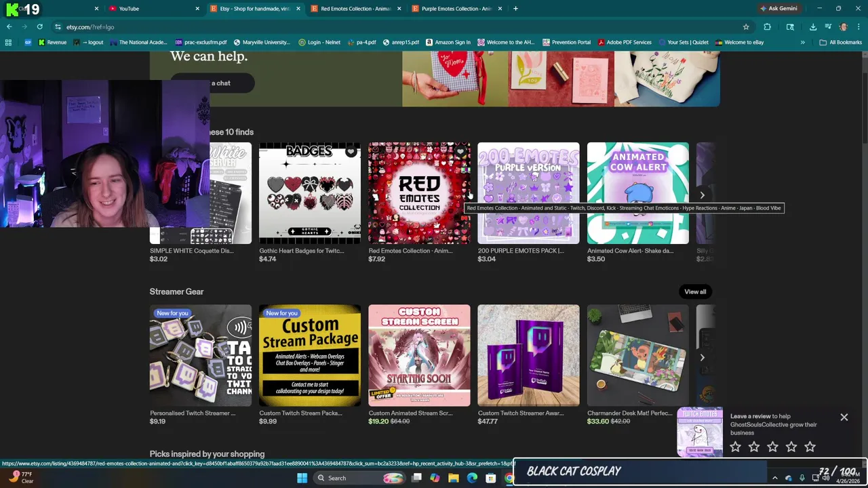Open the Custom Twitch Streamer Award thumbnail
Viewport: 868px width, 488px height.
click(x=528, y=356)
